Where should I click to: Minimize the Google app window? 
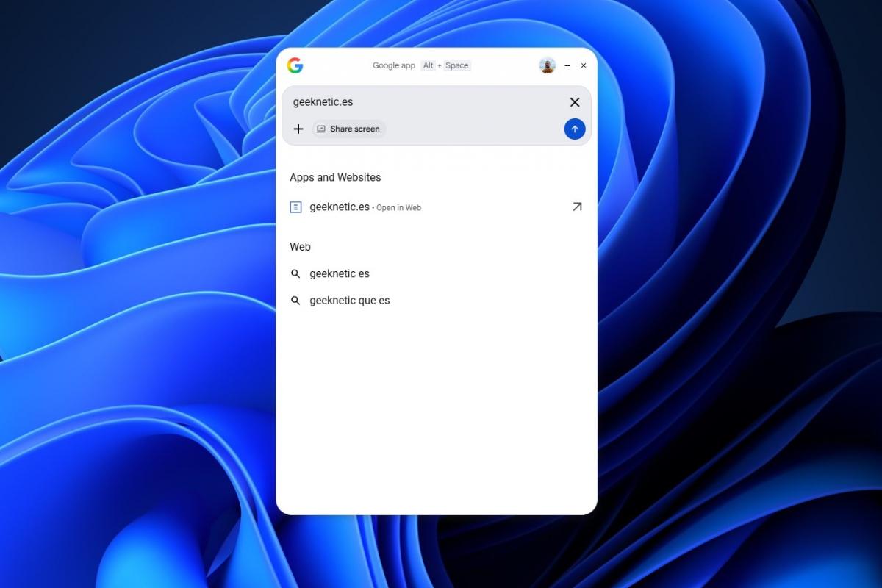click(x=567, y=65)
